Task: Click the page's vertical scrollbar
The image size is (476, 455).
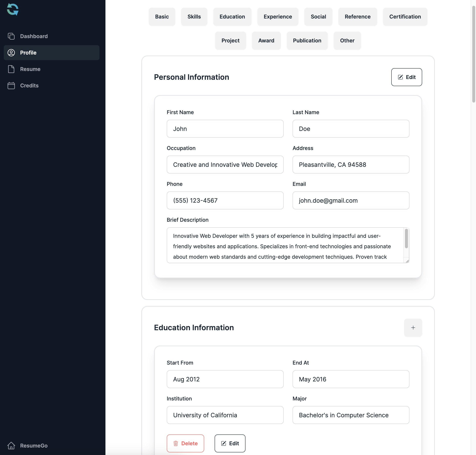Action: 473,55
